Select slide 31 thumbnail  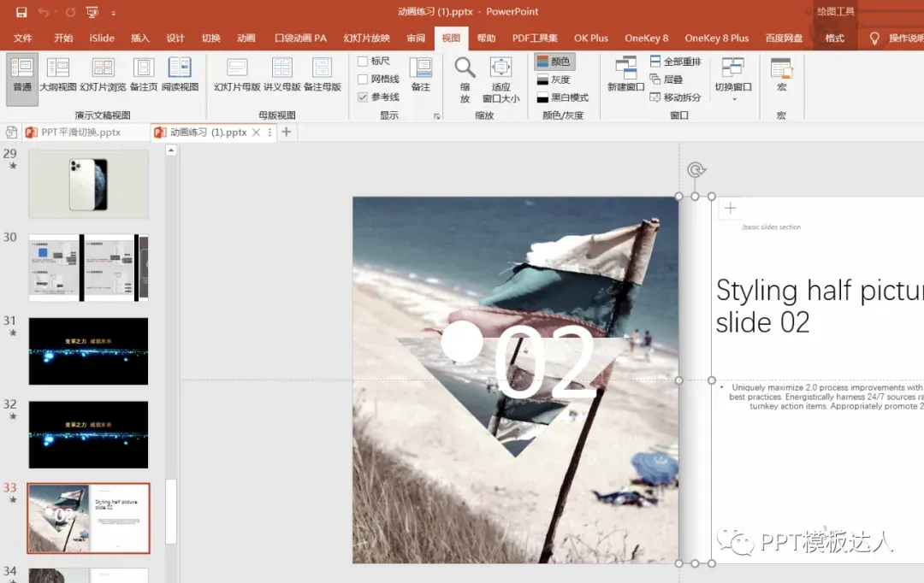(x=88, y=351)
